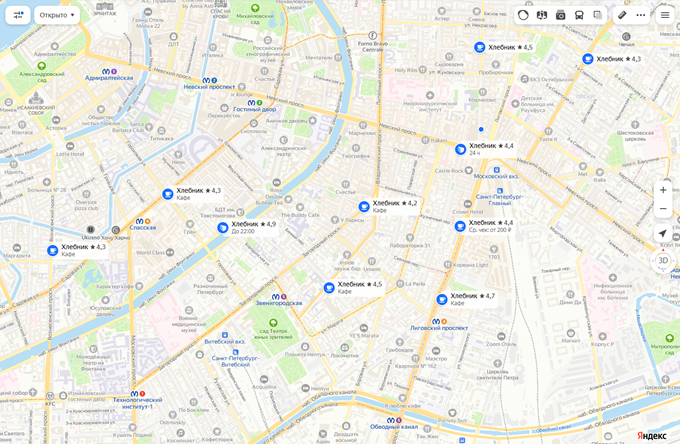Click the The Buddy Cafe marker

[300, 208]
